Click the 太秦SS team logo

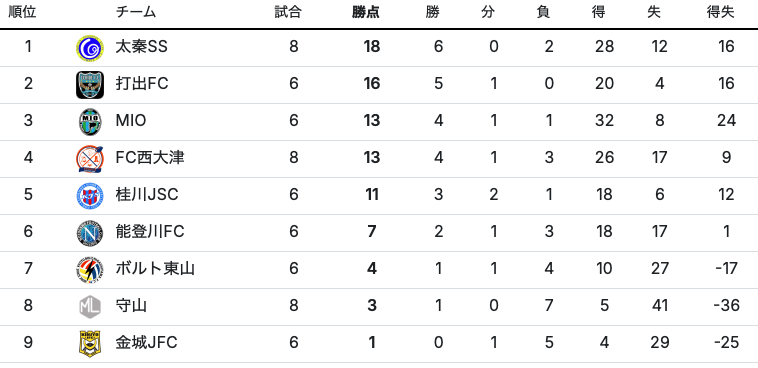[89, 48]
